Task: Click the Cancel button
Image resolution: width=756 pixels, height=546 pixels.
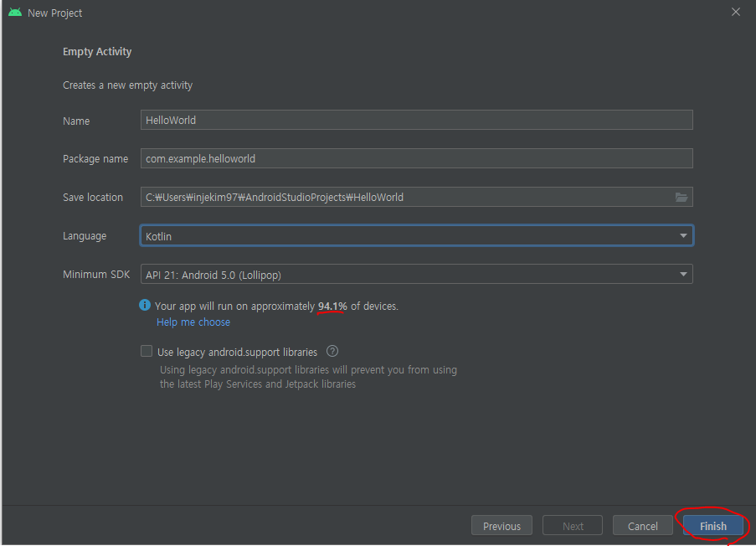Action: click(x=642, y=526)
